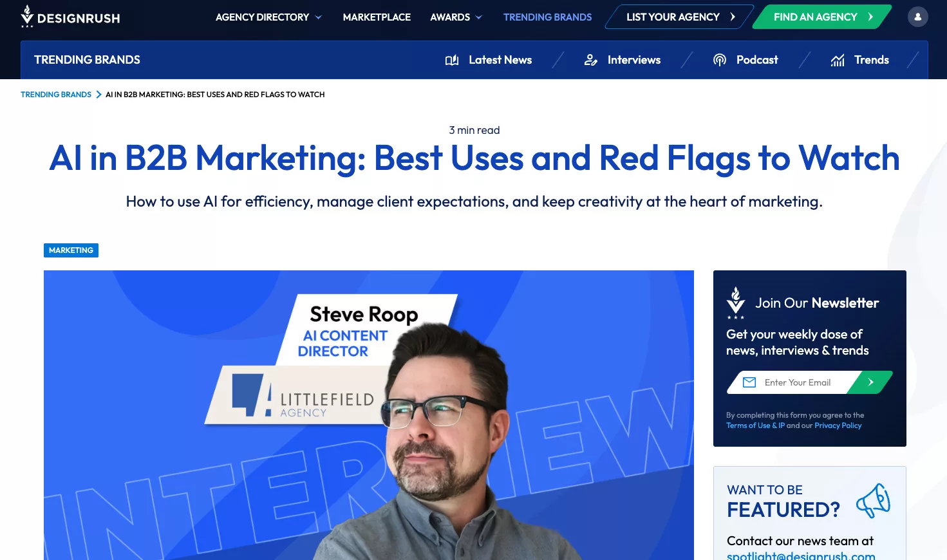Click the Latest News book icon
This screenshot has height=560, width=947.
[x=452, y=60]
